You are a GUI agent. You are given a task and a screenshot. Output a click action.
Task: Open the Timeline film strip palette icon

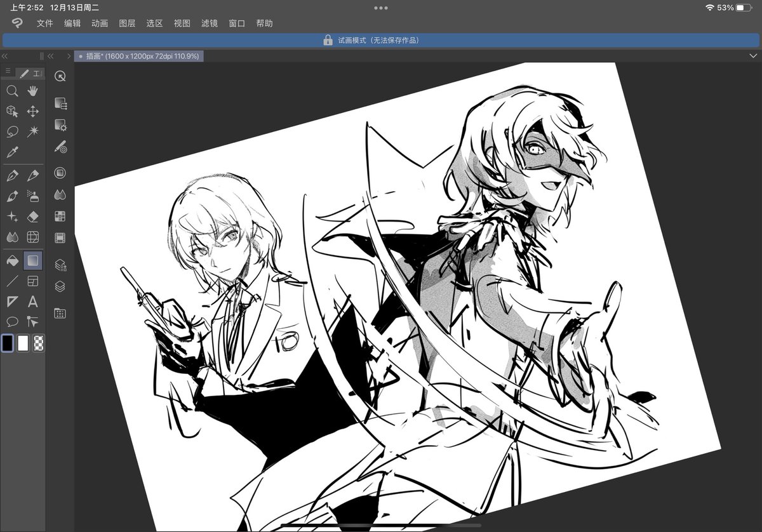(60, 238)
